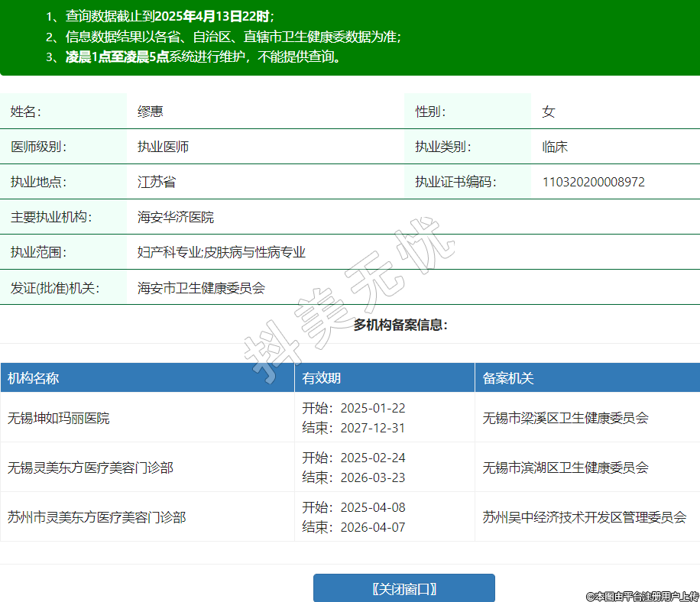Click the 多机构备案信息 section heading
The width and height of the screenshot is (700, 602).
tap(400, 325)
